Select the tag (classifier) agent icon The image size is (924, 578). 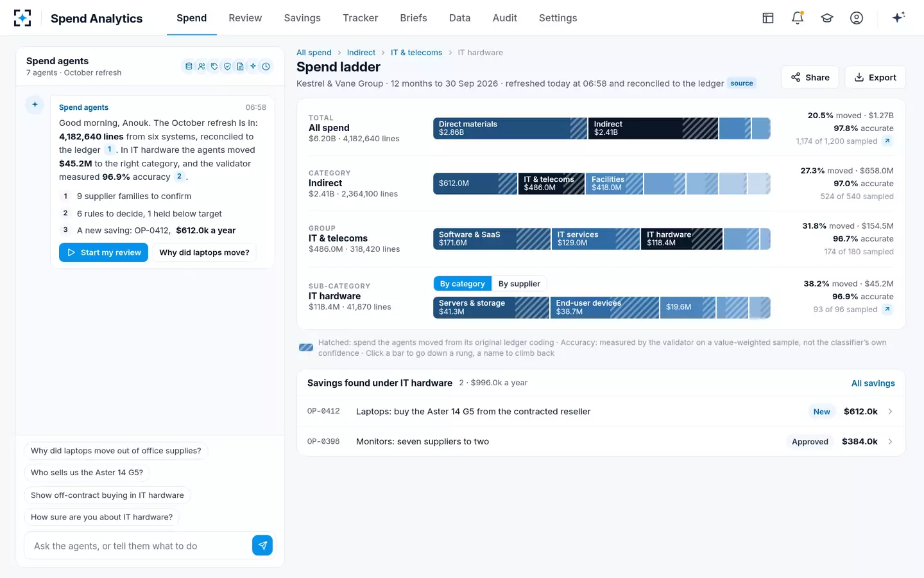(x=214, y=66)
